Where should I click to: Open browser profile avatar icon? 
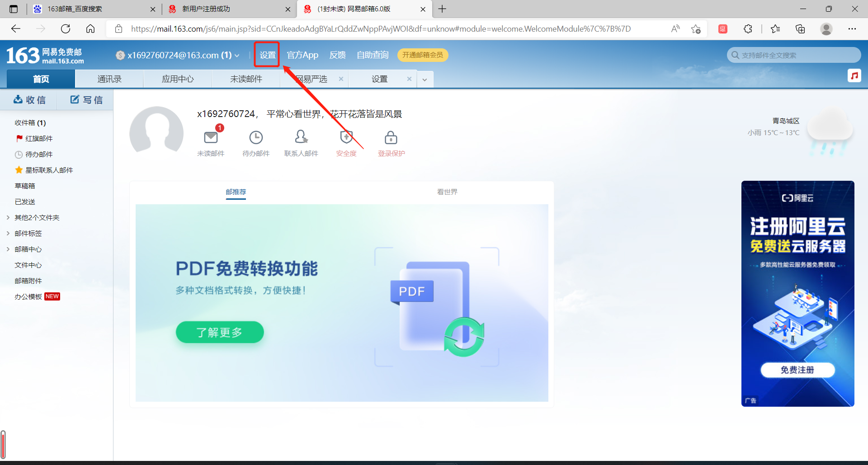(x=826, y=29)
